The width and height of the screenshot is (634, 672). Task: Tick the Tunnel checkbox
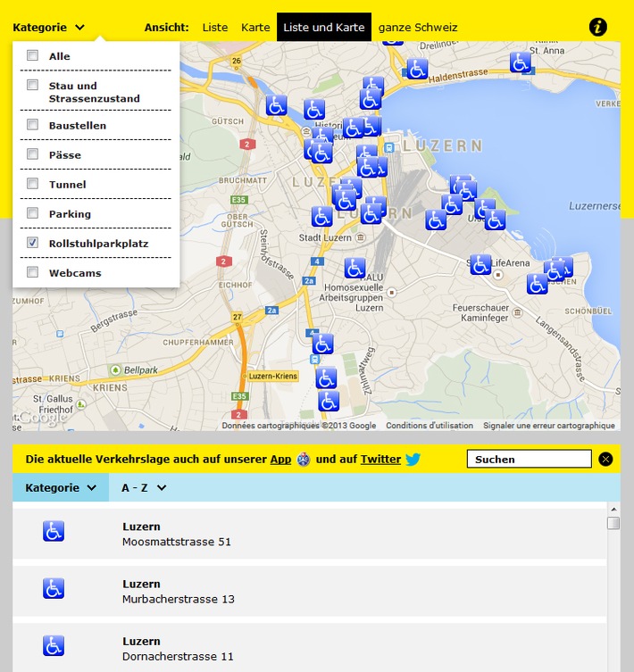click(x=33, y=184)
